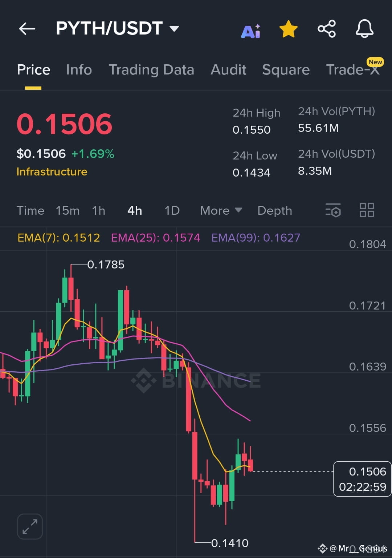Select the 1D chart interval
This screenshot has width=392, height=558.
(172, 211)
